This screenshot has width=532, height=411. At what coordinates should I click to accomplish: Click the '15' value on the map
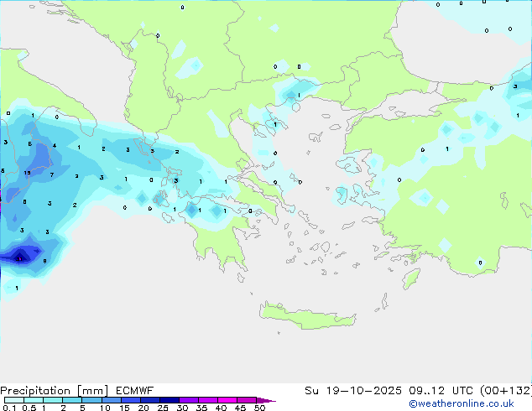[x=27, y=173]
